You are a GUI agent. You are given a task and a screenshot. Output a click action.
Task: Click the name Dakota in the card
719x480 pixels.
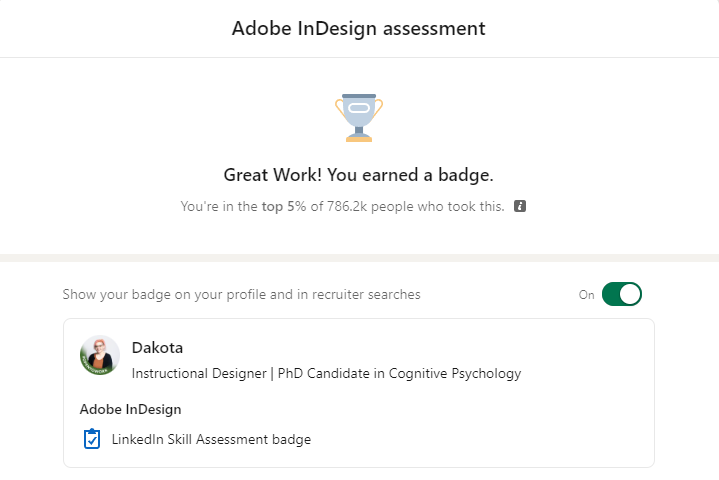(x=157, y=348)
